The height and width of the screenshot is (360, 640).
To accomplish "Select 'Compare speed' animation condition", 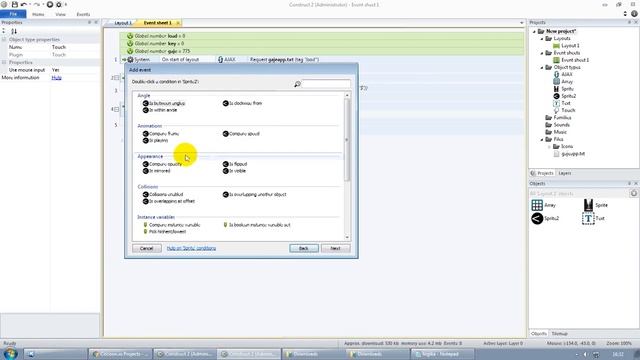I will coord(241,134).
